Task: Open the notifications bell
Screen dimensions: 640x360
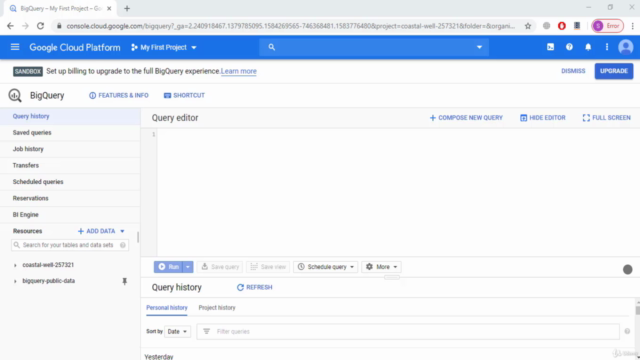Action: [588, 47]
